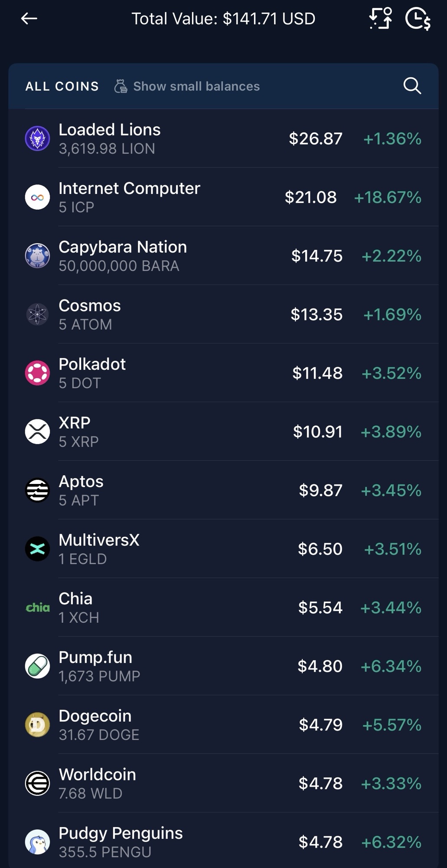Tap the Polkadot pink logo

tap(38, 373)
